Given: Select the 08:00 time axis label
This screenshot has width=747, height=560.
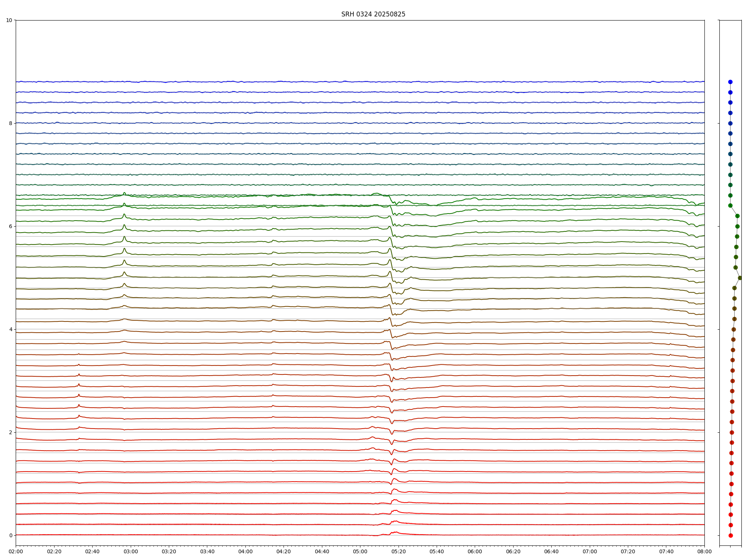Looking at the screenshot, I should click(704, 551).
